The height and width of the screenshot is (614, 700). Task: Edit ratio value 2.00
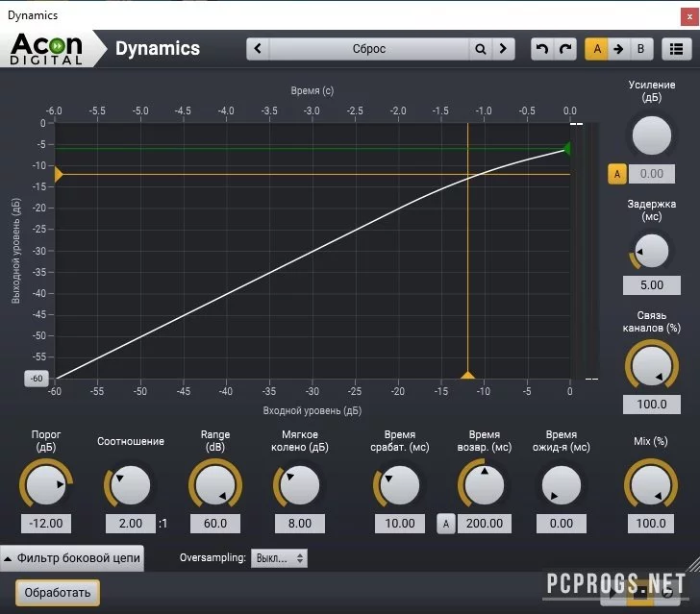131,524
